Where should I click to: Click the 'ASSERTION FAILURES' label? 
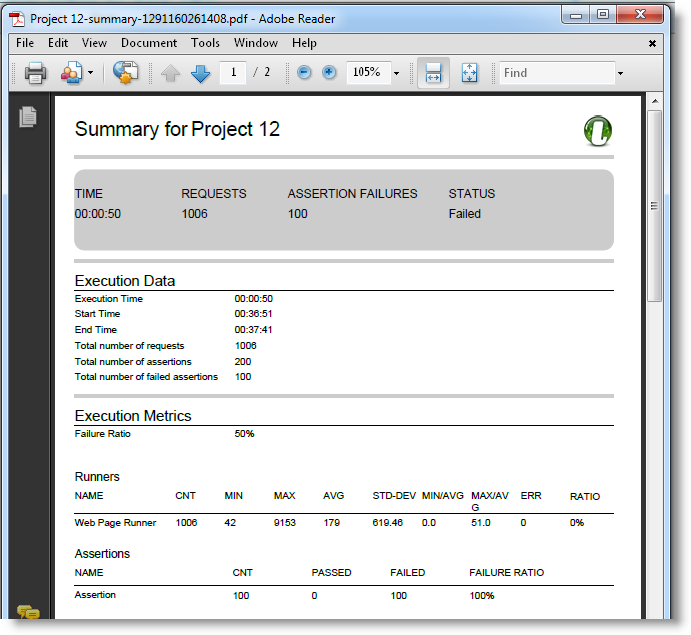point(353,193)
